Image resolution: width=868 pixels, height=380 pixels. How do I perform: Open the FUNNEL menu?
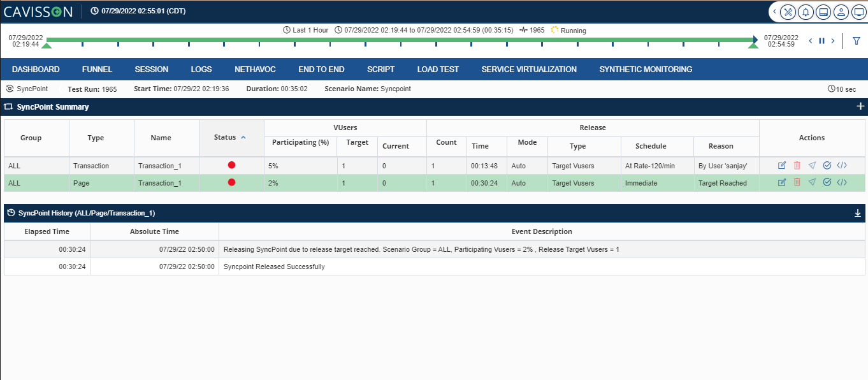[x=97, y=69]
